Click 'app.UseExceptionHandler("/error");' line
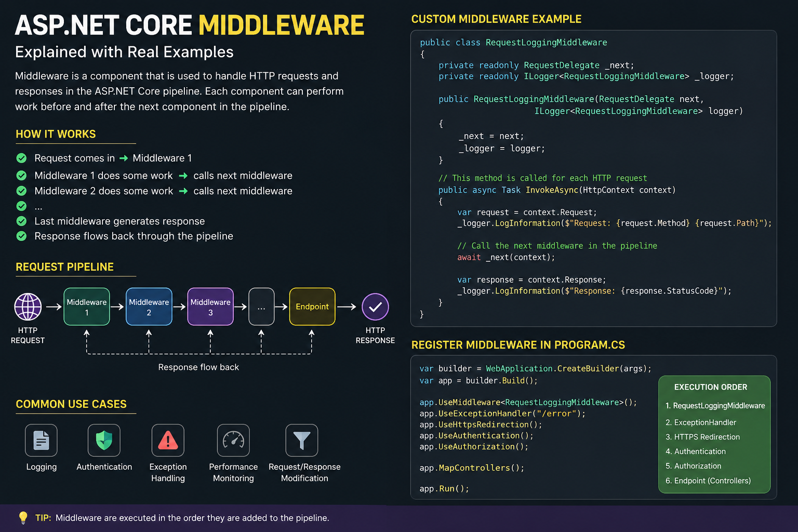The width and height of the screenshot is (798, 532). click(x=502, y=414)
